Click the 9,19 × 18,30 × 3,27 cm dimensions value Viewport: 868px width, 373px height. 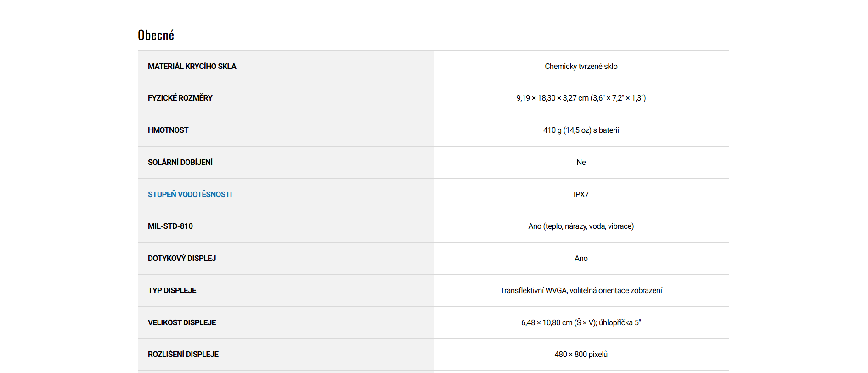click(x=581, y=98)
